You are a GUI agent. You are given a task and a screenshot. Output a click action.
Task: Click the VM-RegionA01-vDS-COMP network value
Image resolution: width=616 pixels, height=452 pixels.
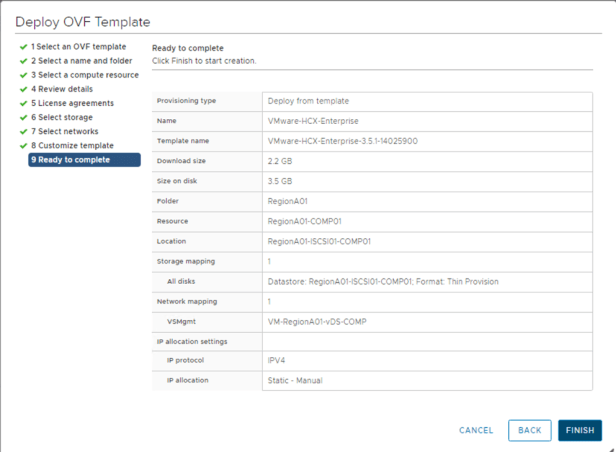point(315,321)
